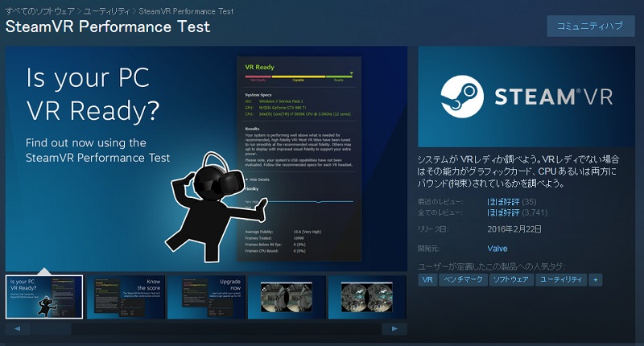This screenshot has width=644, height=346.
Task: Click the right scroll arrow under thumbnails
Action: (394, 328)
